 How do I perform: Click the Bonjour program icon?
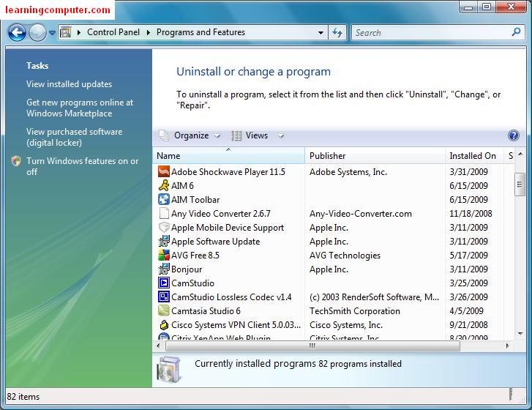(164, 269)
